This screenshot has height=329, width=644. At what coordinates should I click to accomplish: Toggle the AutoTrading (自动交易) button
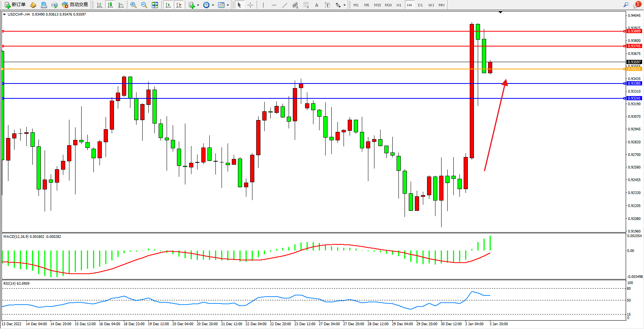click(75, 5)
